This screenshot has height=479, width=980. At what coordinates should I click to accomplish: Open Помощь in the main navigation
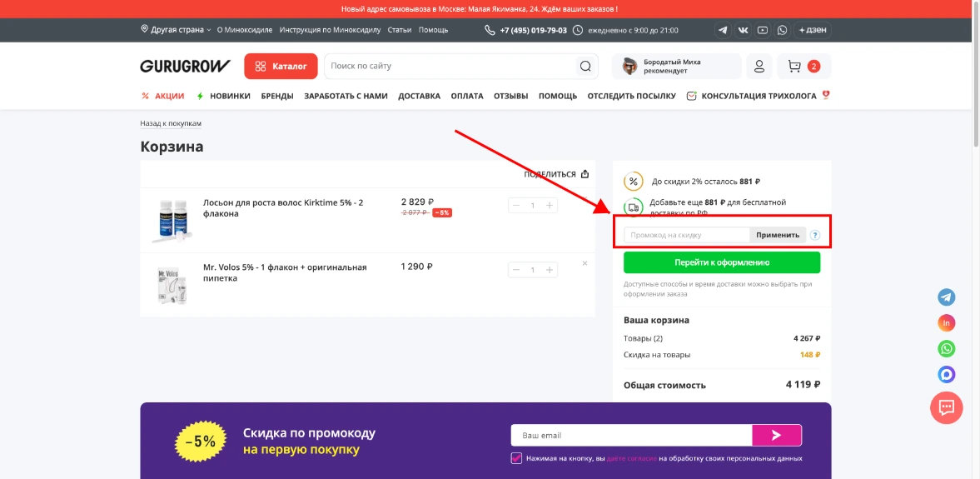(558, 97)
